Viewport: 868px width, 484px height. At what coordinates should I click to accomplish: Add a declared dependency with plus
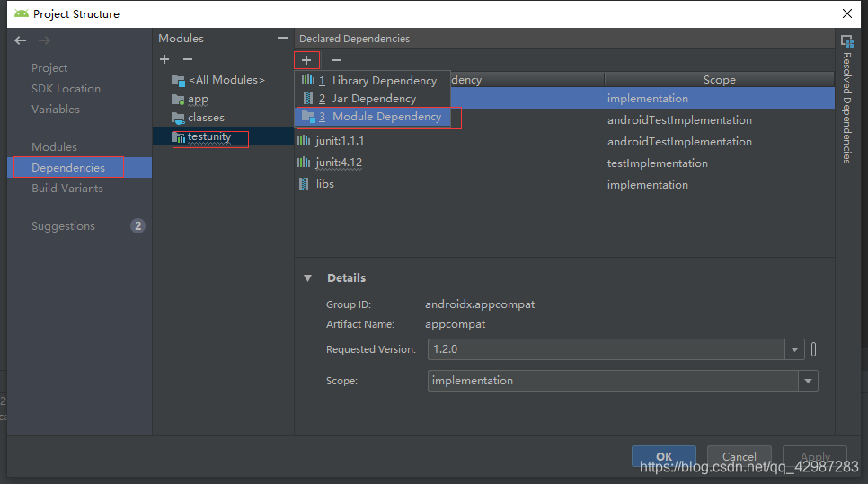pyautogui.click(x=306, y=60)
